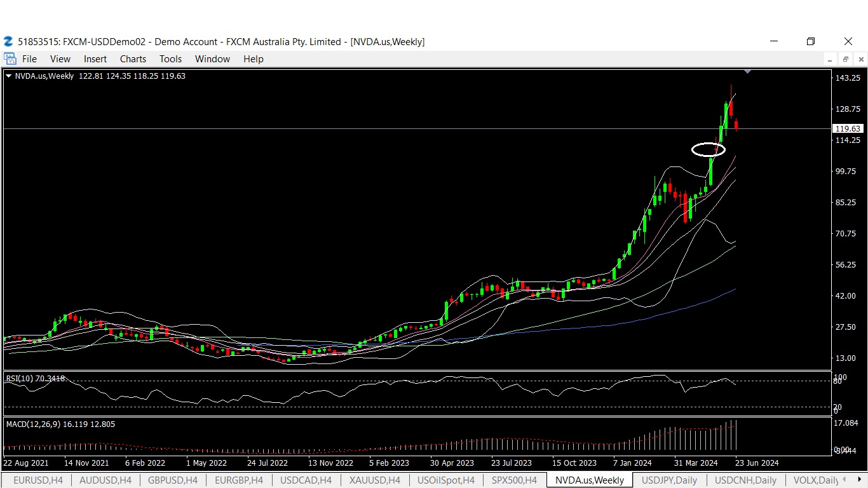The height and width of the screenshot is (488, 868).
Task: Click the 143.25 price scale value
Action: (848, 78)
